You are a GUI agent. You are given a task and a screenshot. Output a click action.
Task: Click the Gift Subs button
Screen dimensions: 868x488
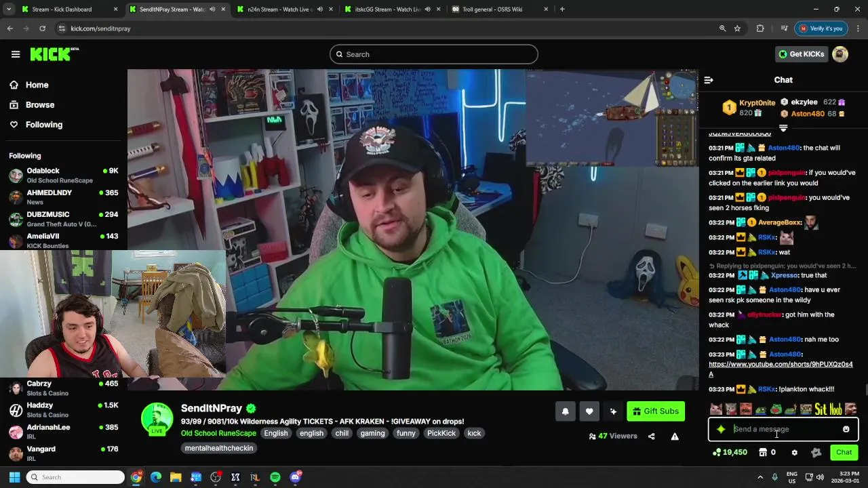656,411
